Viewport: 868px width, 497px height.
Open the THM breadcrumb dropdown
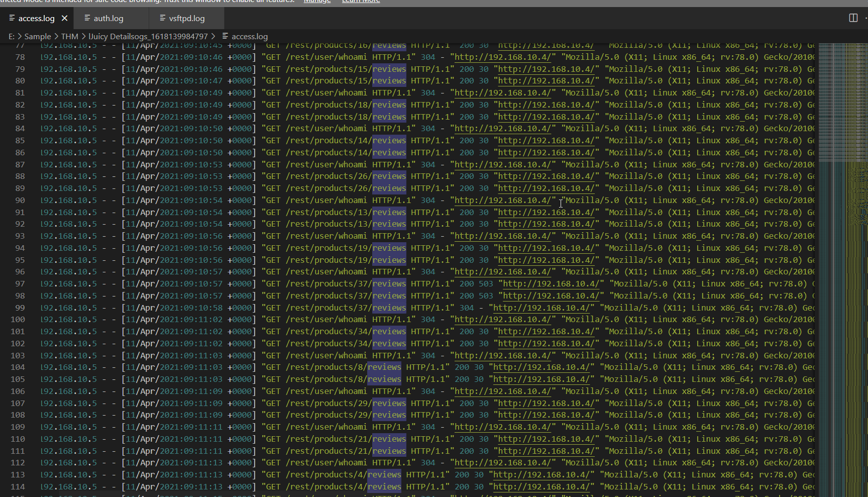coord(69,37)
